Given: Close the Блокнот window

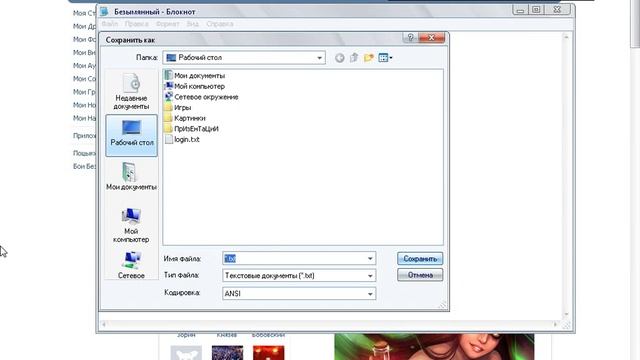Looking at the screenshot, I should point(557,10).
